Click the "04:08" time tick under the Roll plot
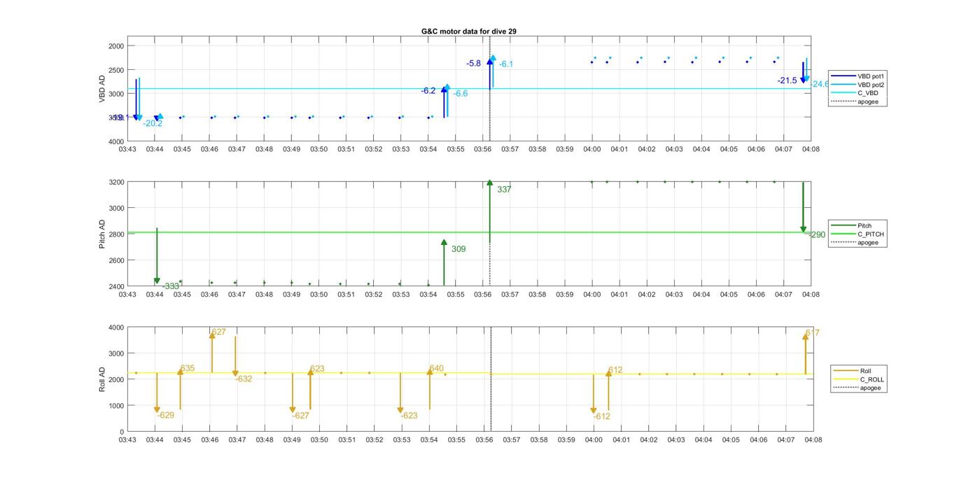Image resolution: width=980 pixels, height=485 pixels. click(x=813, y=440)
